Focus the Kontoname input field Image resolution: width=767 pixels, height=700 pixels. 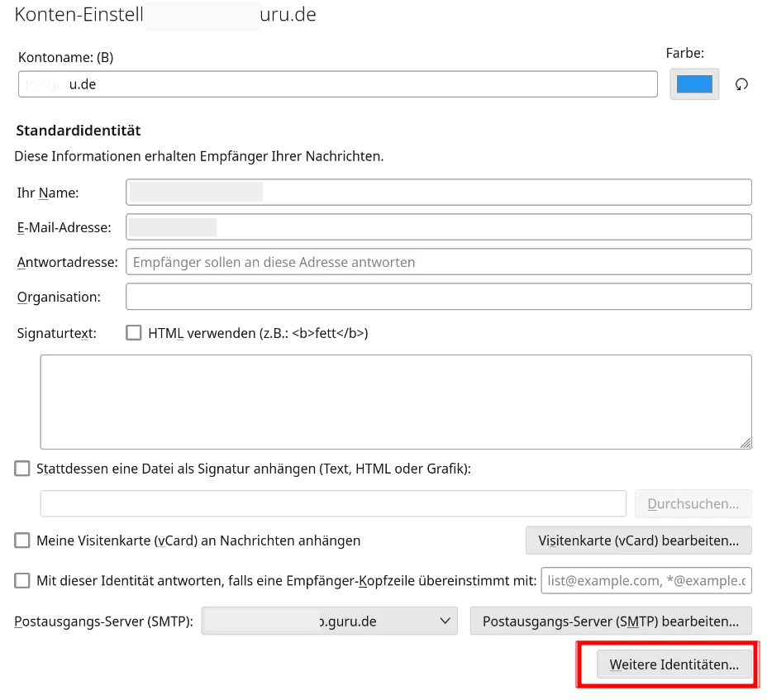(x=337, y=84)
